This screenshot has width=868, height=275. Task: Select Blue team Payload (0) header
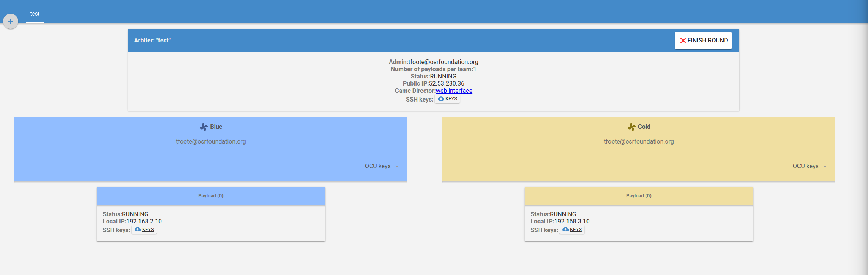pyautogui.click(x=211, y=196)
